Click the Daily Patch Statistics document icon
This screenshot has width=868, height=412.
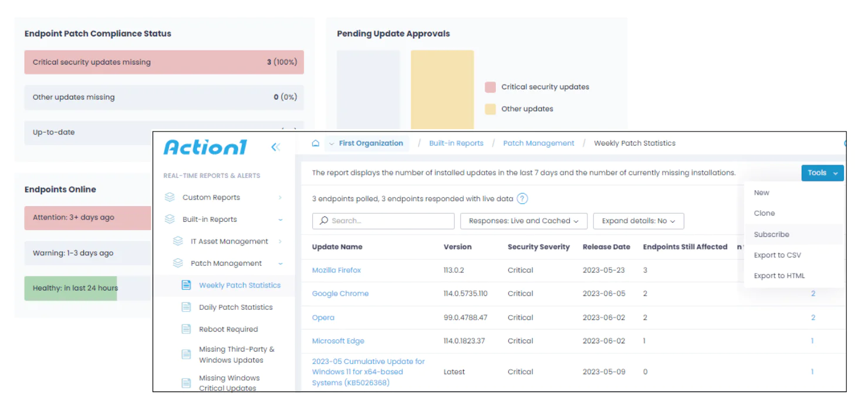pyautogui.click(x=186, y=307)
